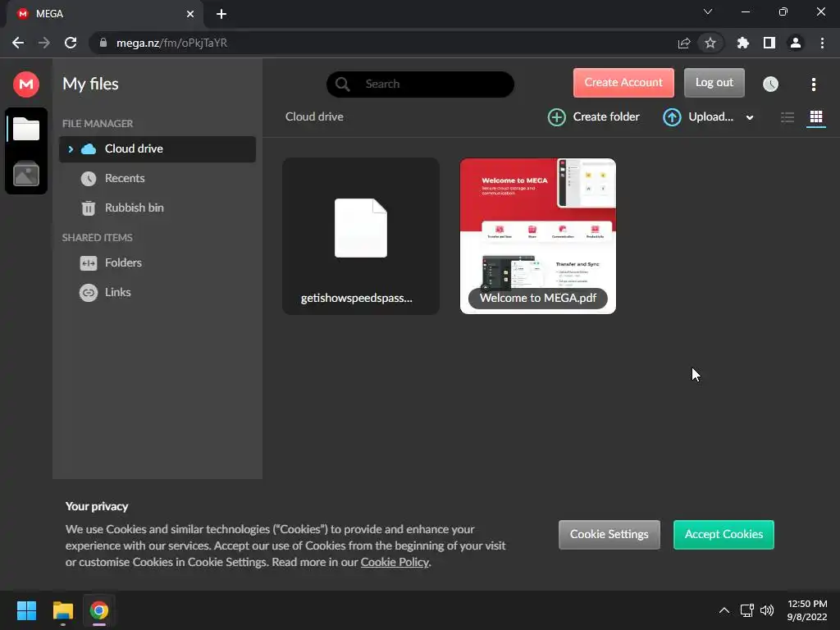The width and height of the screenshot is (840, 630).
Task: Click the Search input field
Action: pyautogui.click(x=420, y=84)
